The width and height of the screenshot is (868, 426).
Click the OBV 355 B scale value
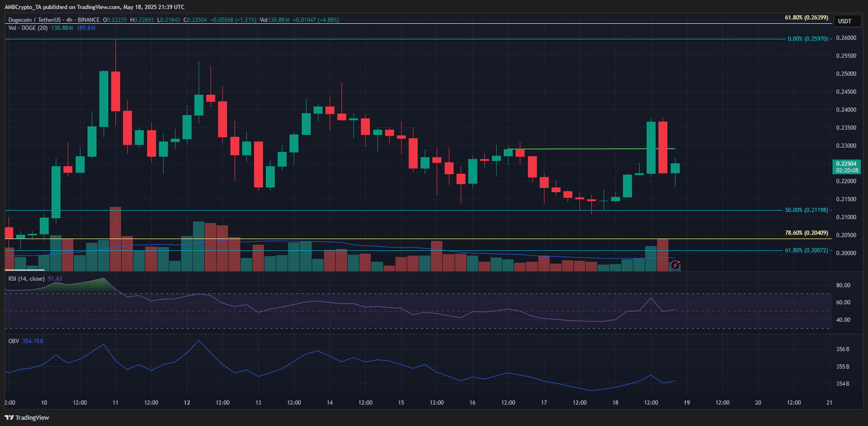click(x=843, y=367)
